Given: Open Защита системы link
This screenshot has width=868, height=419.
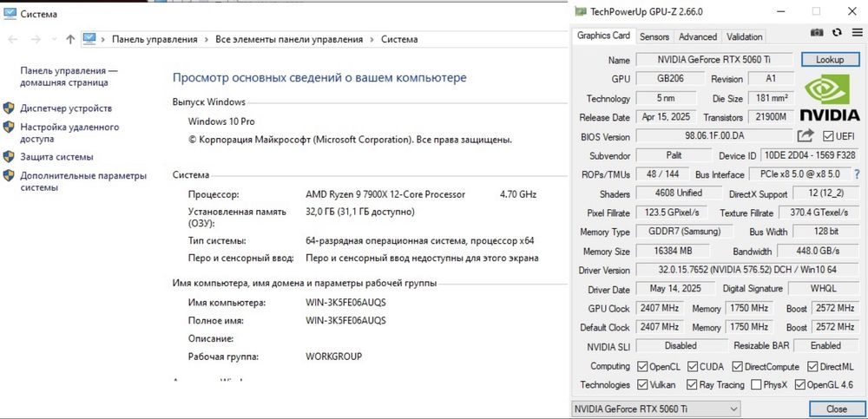Looking at the screenshot, I should click(x=57, y=157).
